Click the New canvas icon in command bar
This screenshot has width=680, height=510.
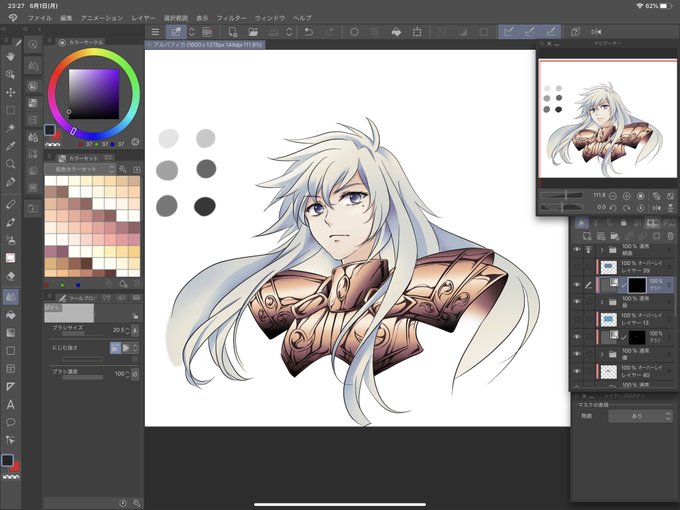232,32
